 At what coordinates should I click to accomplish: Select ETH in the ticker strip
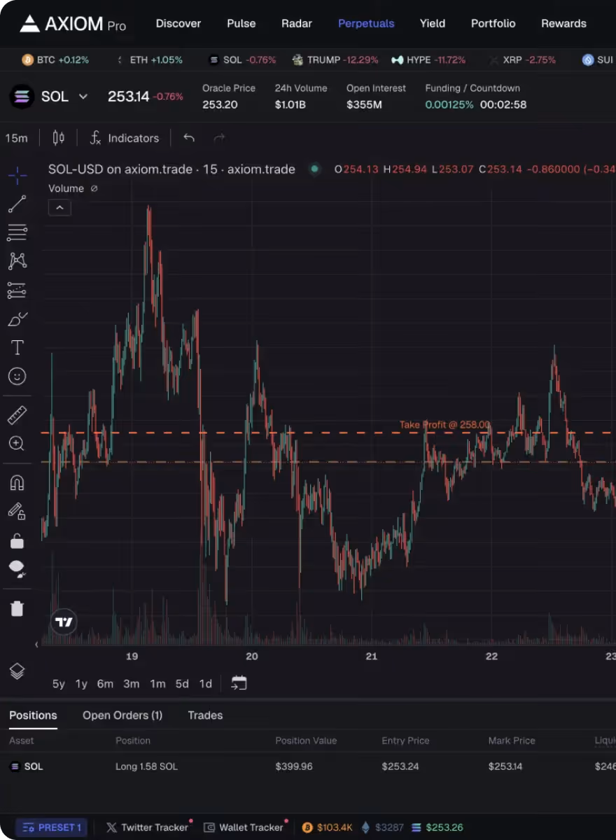coord(148,60)
